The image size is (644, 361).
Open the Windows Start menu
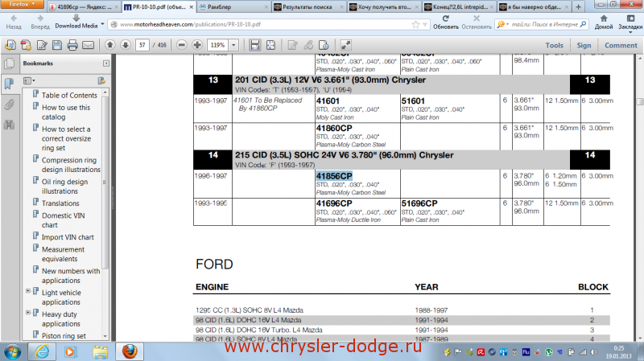pyautogui.click(x=13, y=351)
